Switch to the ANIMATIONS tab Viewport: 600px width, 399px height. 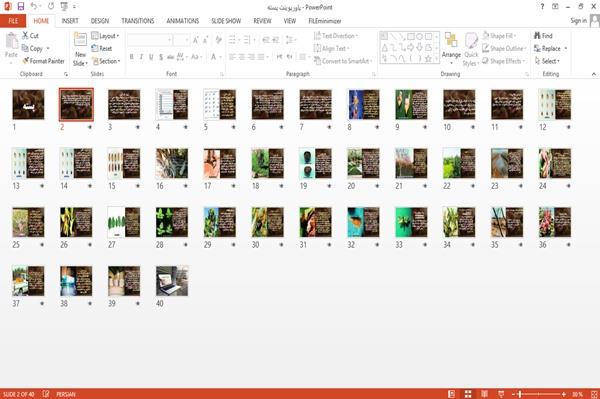(183, 21)
